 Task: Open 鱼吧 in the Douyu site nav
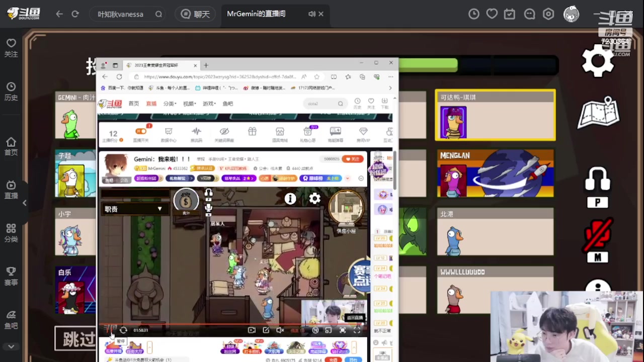pyautogui.click(x=228, y=104)
